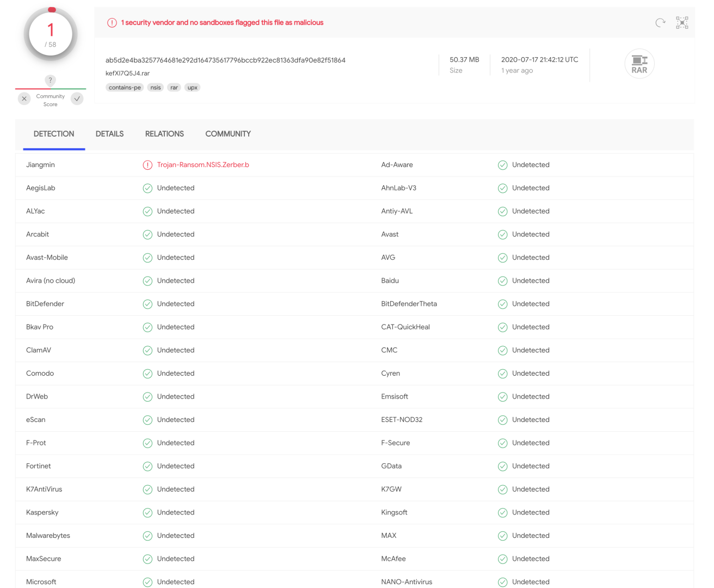Screen dimensions: 714x588
Task: Click the check icon for GData's result
Action: (503, 467)
